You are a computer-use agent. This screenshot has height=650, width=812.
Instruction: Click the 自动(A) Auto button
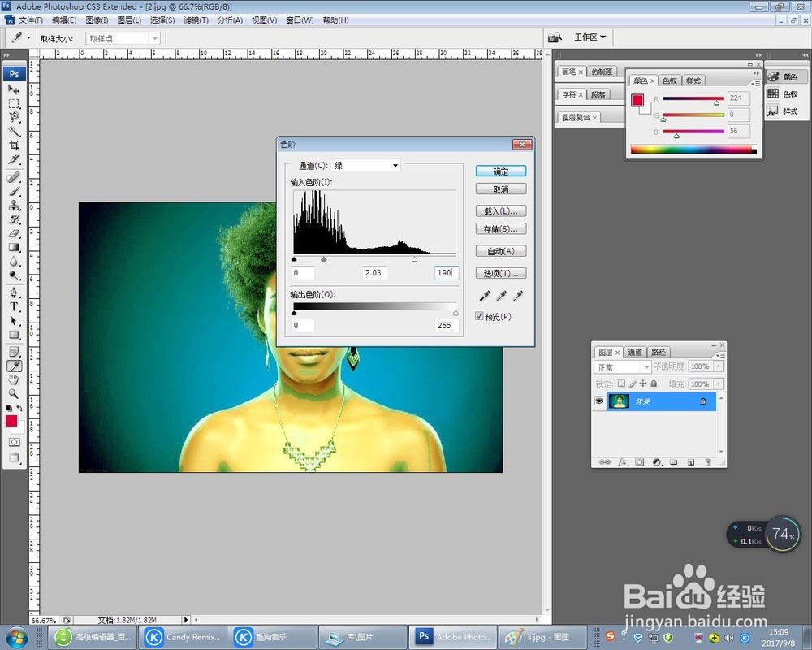point(501,251)
